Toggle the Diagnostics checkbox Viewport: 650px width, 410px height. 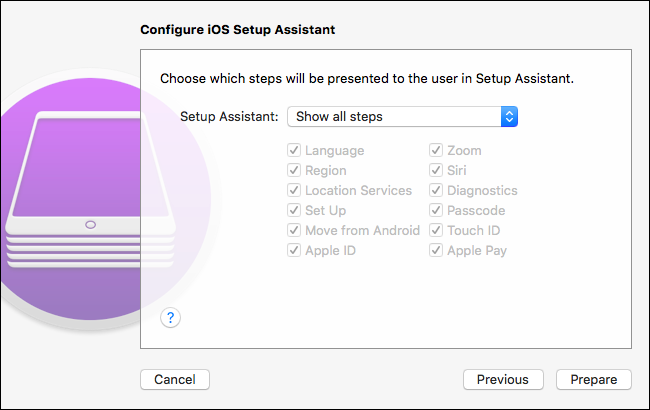(x=437, y=191)
